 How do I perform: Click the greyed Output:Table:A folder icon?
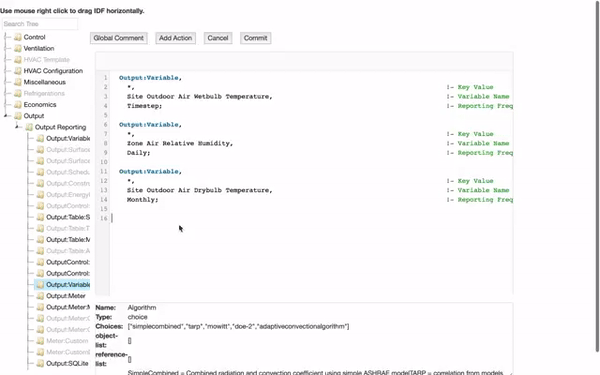tap(40, 251)
